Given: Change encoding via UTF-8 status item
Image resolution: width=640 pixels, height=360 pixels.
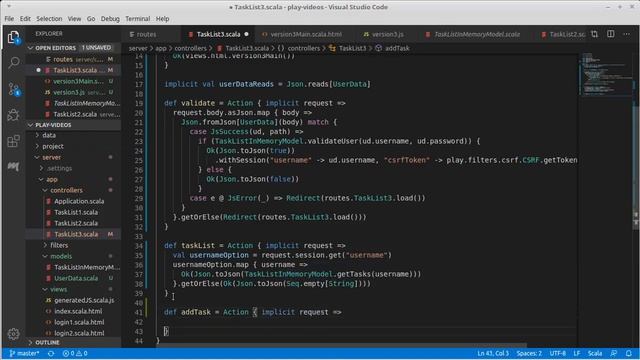Looking at the screenshot, I should pyautogui.click(x=558, y=353).
